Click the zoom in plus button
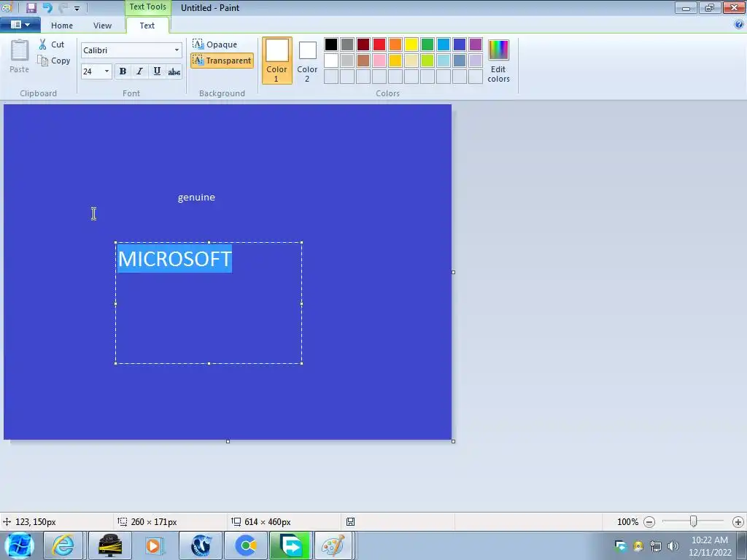 coord(738,522)
